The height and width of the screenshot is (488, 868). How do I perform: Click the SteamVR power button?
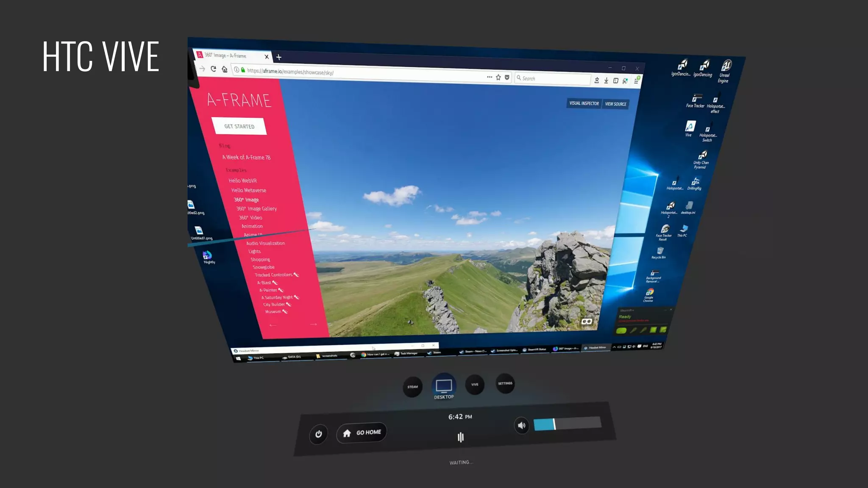point(318,434)
